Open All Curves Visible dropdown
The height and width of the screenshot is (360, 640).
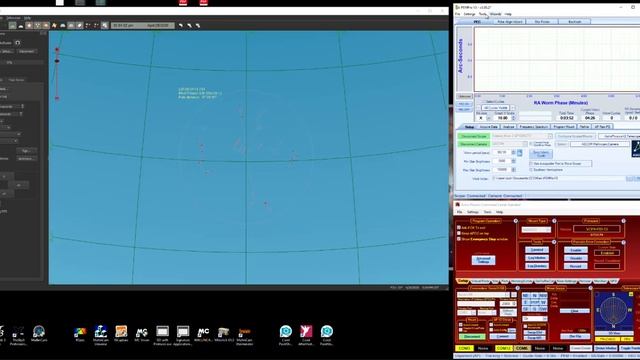pyautogui.click(x=496, y=108)
